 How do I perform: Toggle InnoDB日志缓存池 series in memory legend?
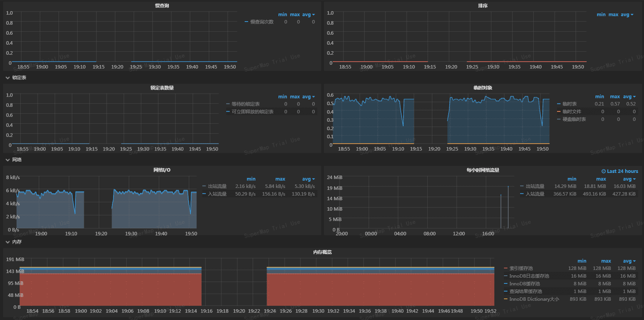click(x=529, y=276)
